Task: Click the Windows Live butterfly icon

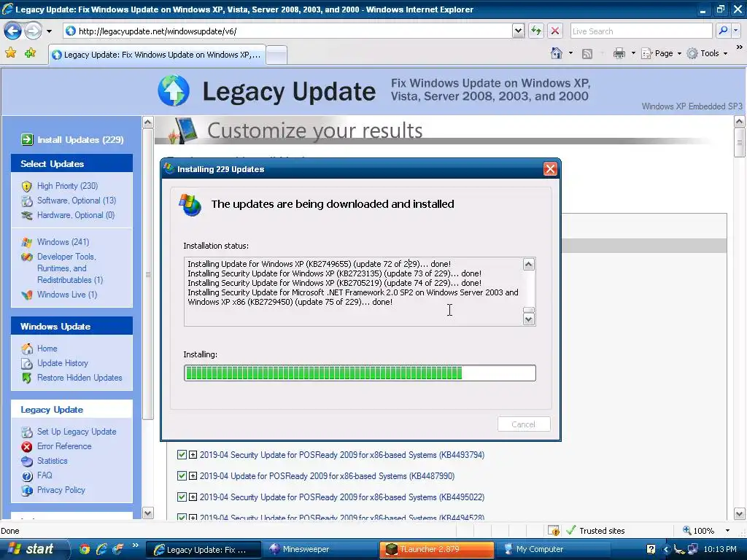Action: coord(27,295)
